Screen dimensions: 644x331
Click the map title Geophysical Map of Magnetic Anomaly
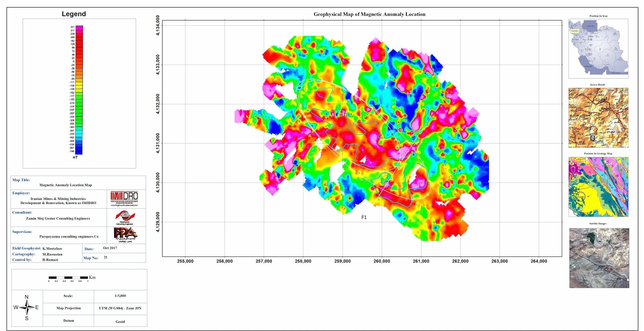pos(369,14)
